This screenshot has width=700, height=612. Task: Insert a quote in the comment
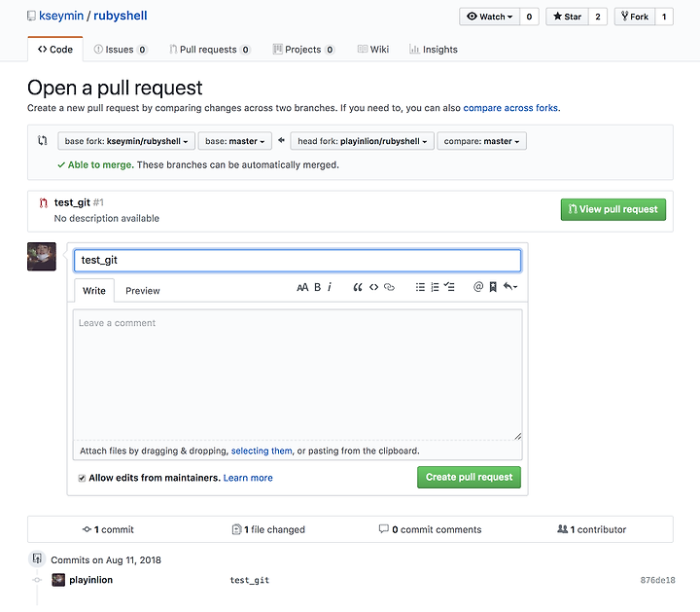[x=358, y=287]
